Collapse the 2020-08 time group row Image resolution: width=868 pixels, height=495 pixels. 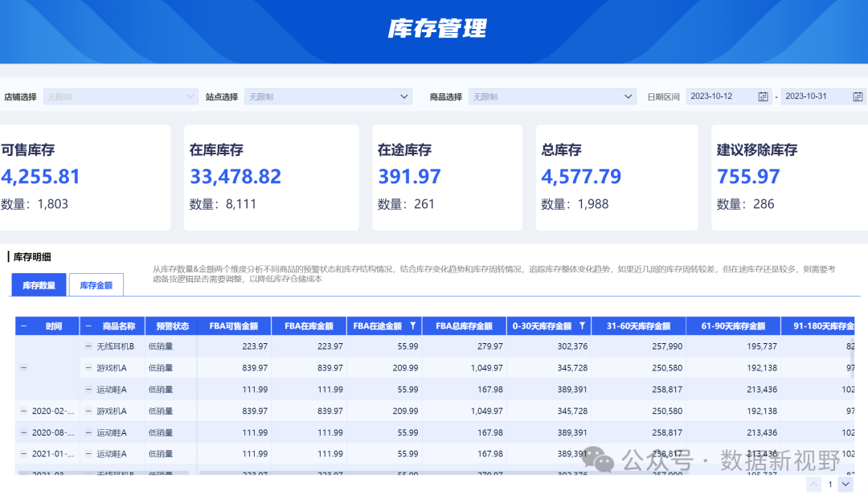(x=23, y=432)
